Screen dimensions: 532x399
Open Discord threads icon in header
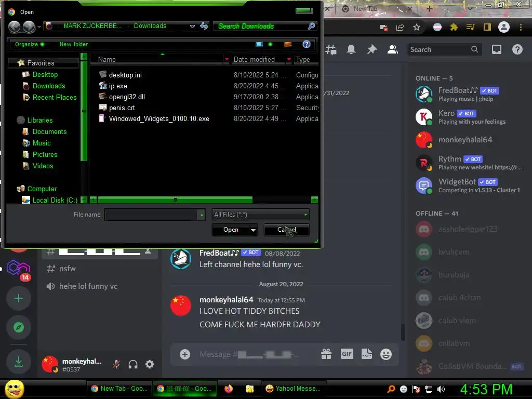click(331, 49)
